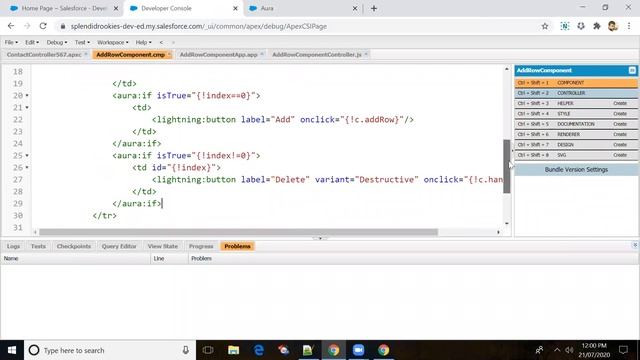
Task: Open the Chrome three-dot menu
Action: [x=629, y=26]
